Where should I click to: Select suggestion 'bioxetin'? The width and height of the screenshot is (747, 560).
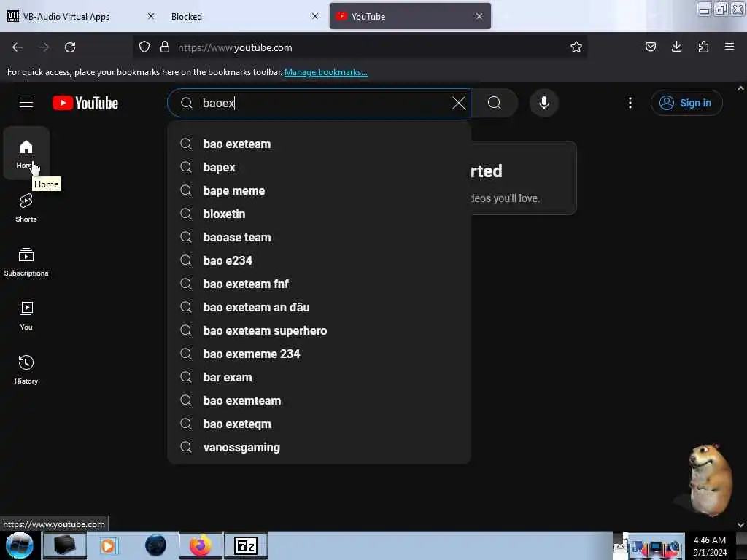(319, 214)
